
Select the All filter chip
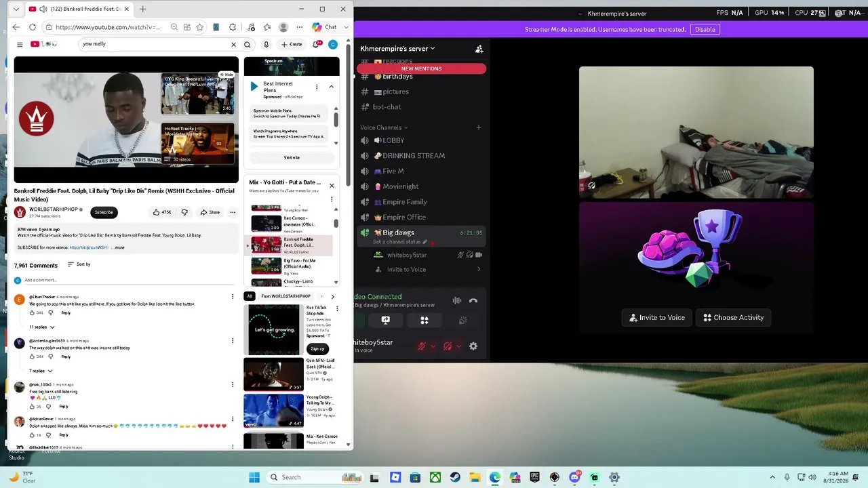pos(250,296)
